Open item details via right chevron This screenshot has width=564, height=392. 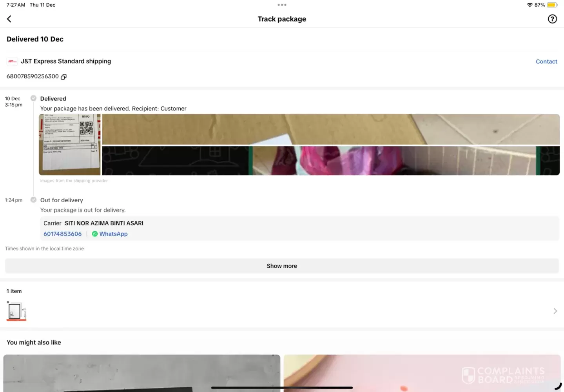click(x=555, y=311)
